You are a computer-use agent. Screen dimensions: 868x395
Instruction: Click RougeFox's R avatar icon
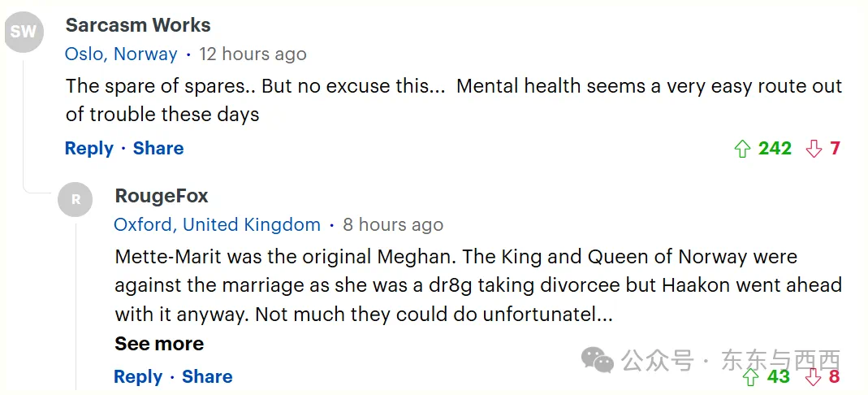pyautogui.click(x=76, y=199)
